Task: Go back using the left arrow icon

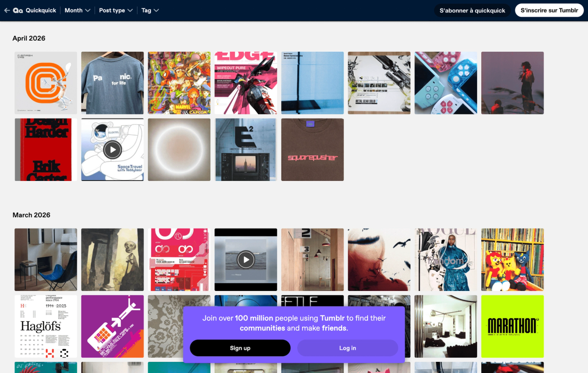Action: [x=7, y=10]
